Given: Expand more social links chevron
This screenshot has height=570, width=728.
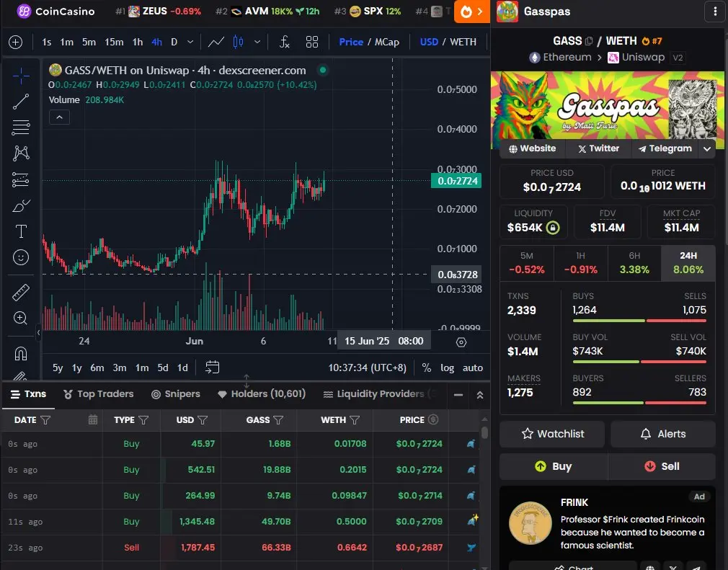Looking at the screenshot, I should tap(706, 149).
